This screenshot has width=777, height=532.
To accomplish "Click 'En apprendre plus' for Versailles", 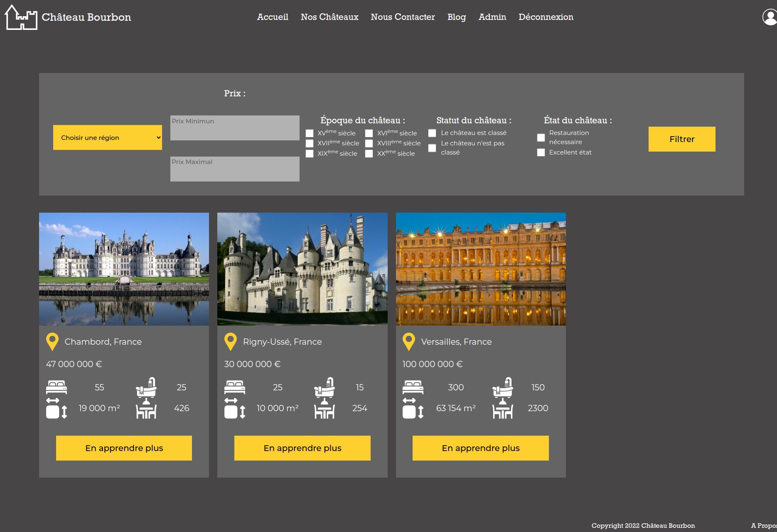I will click(481, 448).
